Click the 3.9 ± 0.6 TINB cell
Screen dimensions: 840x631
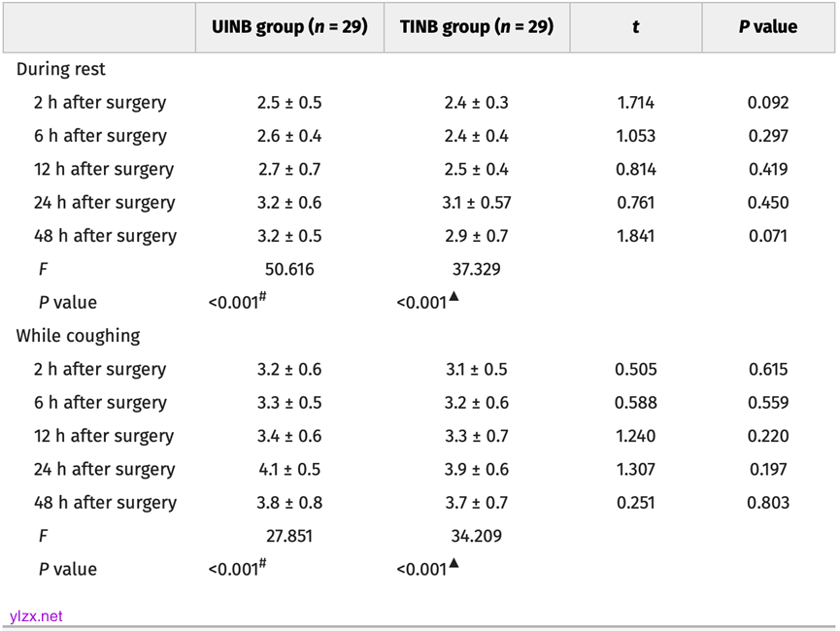coord(476,470)
